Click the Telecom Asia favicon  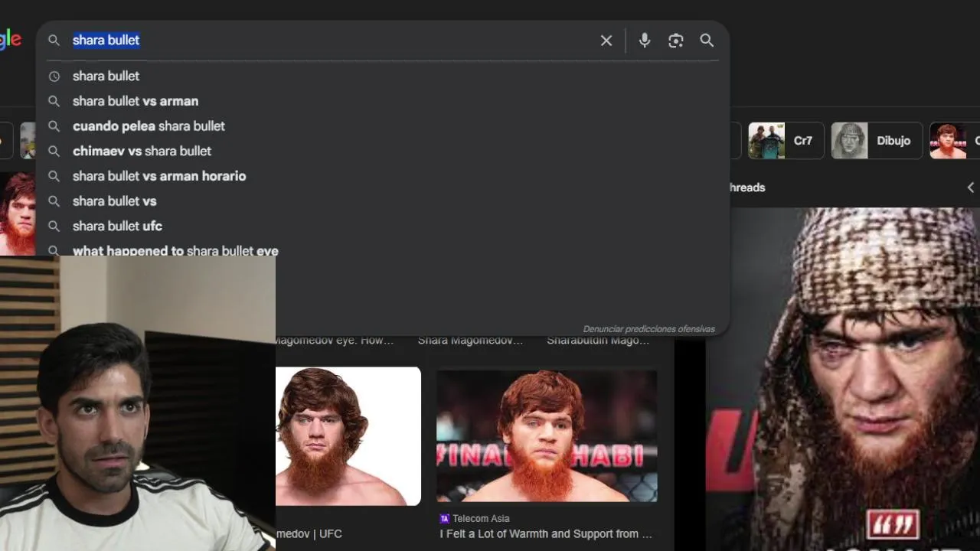coord(445,519)
